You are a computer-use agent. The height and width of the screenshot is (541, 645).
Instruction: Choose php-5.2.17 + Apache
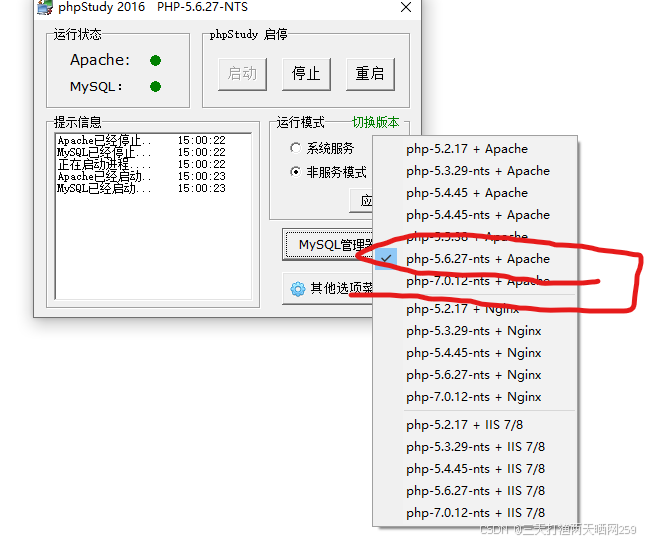[x=475, y=149]
